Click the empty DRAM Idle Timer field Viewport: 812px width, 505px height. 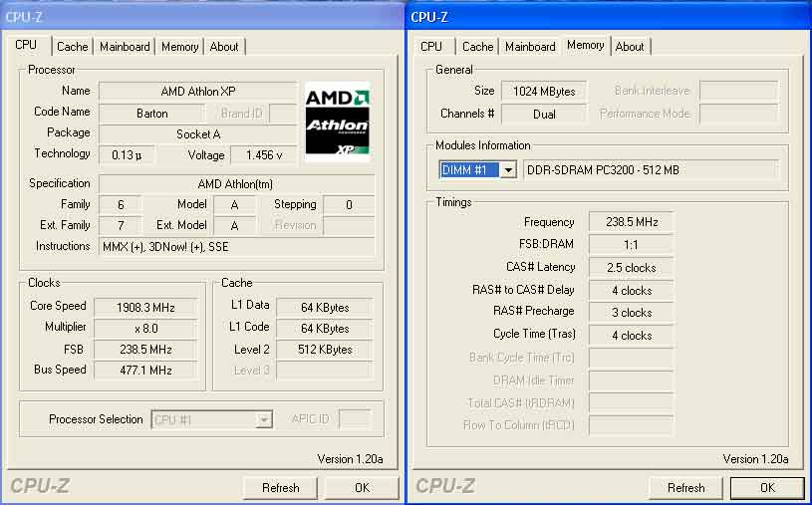632,380
